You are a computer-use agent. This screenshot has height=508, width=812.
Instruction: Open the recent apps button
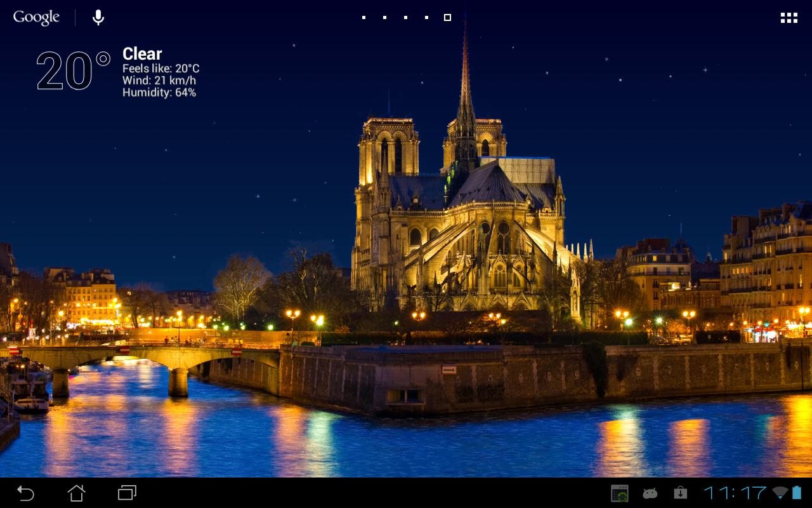127,493
